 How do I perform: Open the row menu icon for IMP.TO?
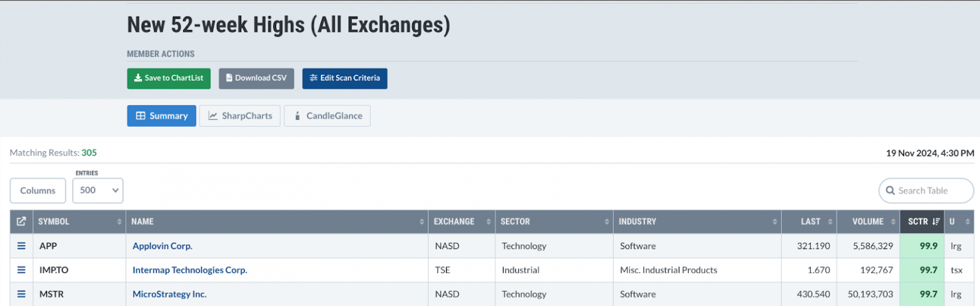pyautogui.click(x=21, y=270)
